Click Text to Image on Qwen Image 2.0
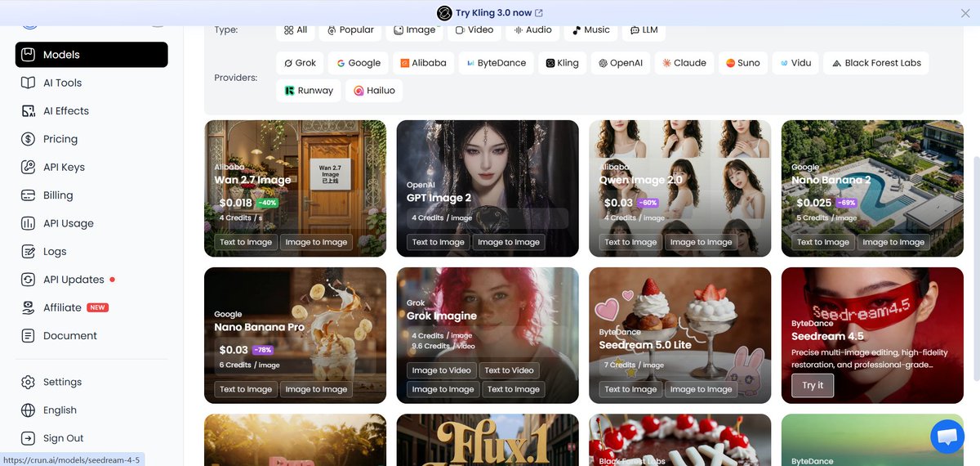Image resolution: width=980 pixels, height=466 pixels. pyautogui.click(x=630, y=242)
